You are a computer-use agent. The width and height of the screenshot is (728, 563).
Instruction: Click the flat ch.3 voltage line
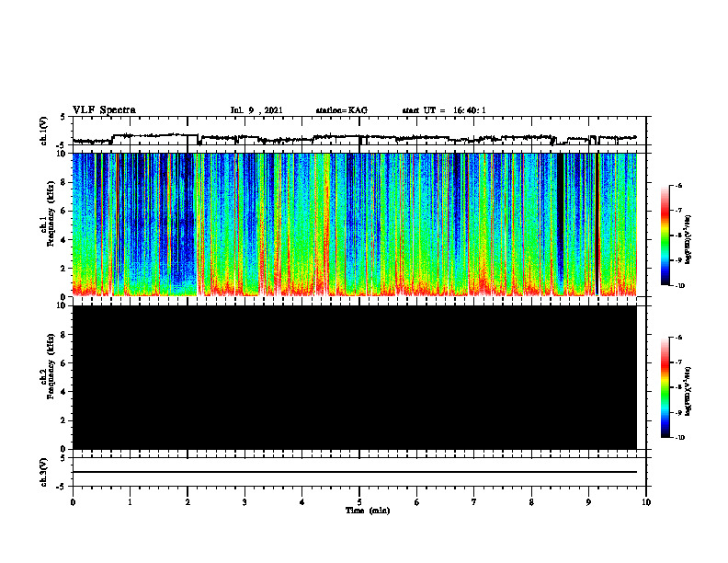pos(355,472)
